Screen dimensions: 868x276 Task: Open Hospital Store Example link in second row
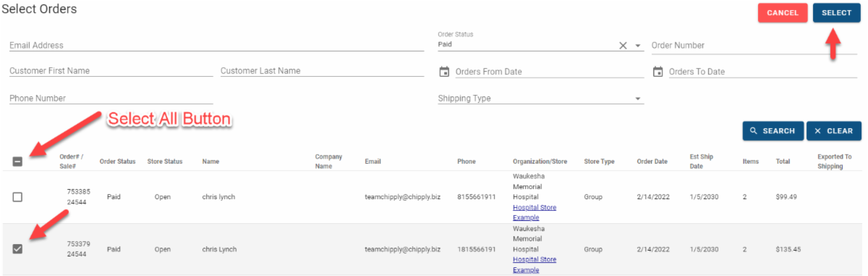(535, 264)
